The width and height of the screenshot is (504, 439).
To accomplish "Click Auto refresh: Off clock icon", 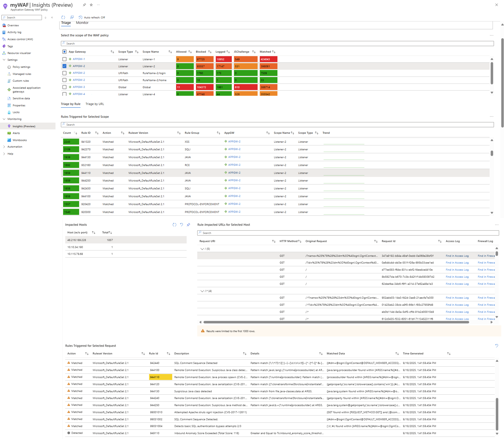I will click(80, 17).
